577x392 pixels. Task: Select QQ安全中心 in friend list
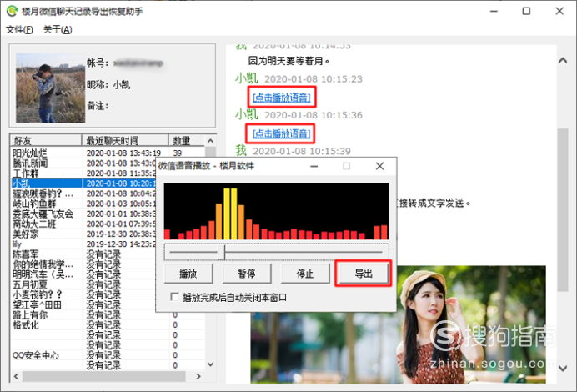[36, 355]
